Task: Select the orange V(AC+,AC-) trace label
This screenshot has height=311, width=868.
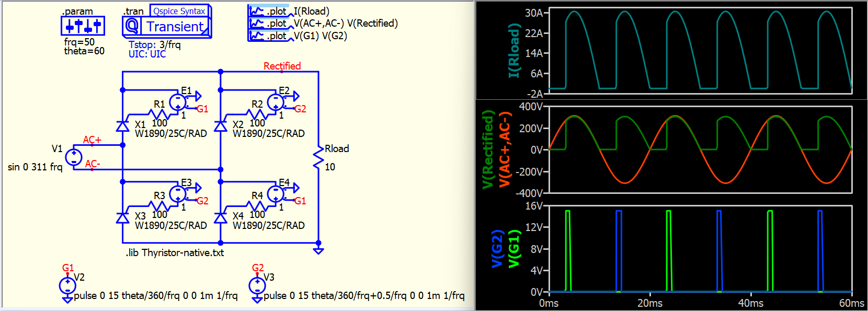Action: click(505, 149)
